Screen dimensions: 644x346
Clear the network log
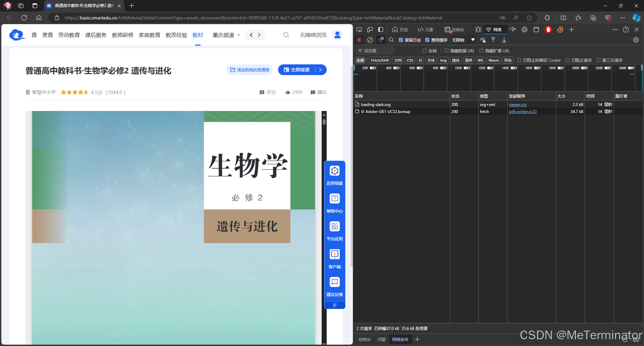(x=370, y=40)
